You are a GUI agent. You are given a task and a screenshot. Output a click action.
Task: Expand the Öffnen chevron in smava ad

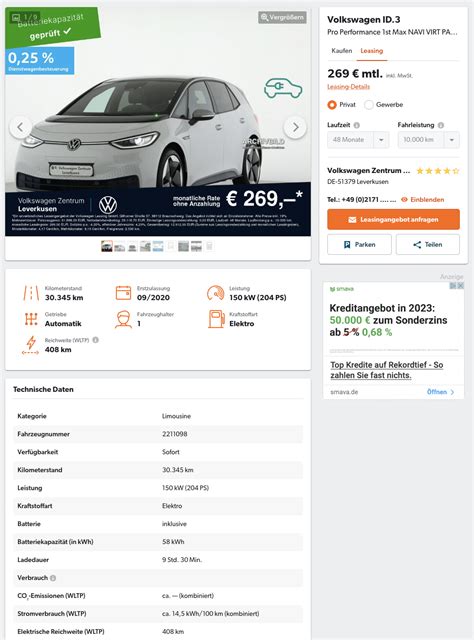pos(441,392)
